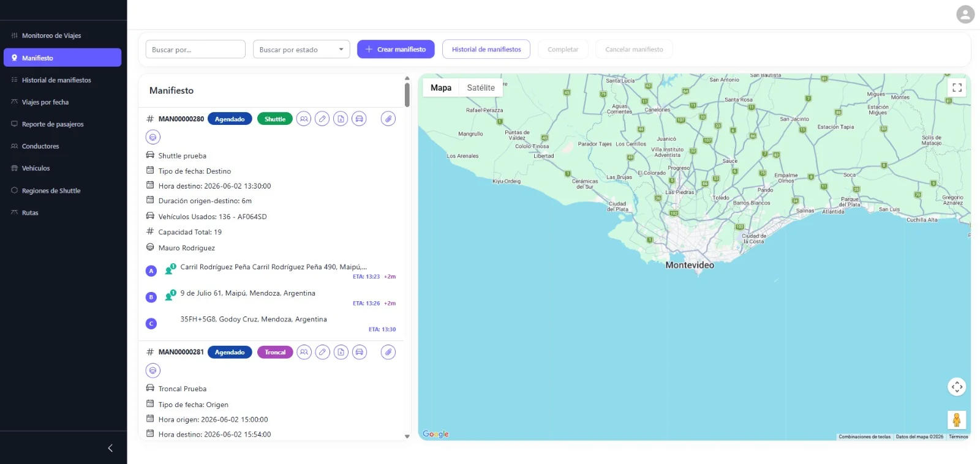Open Historial de manifiestos toolbar button
Image resolution: width=980 pixels, height=464 pixels.
click(486, 49)
